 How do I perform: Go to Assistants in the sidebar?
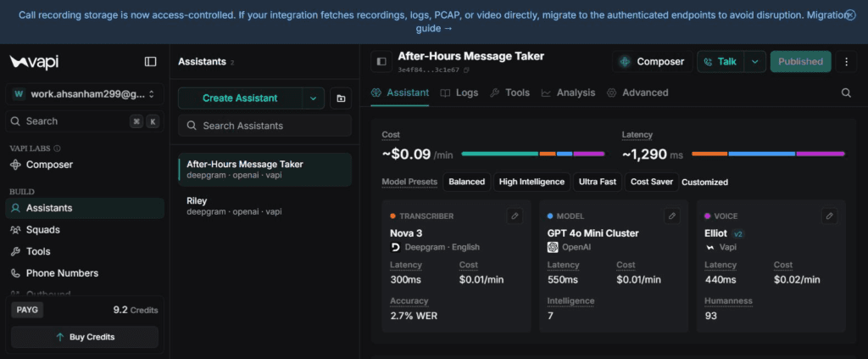click(x=85, y=208)
